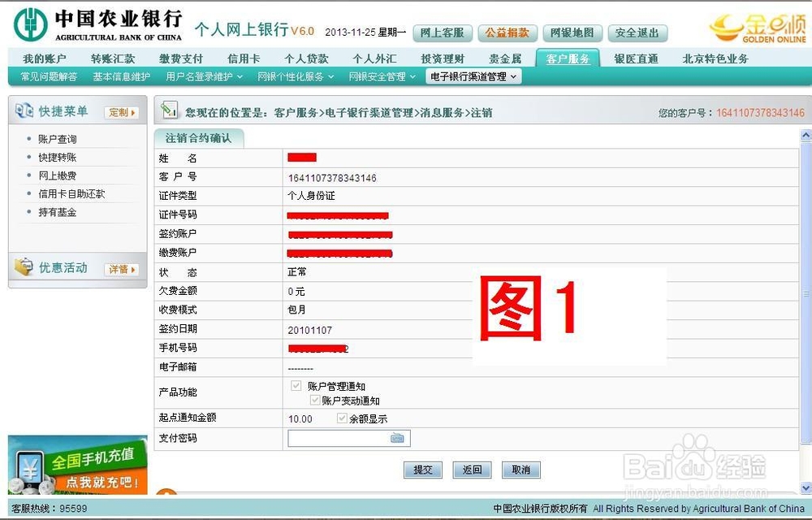The image size is (812, 520).
Task: Click the 安全退出 (safe exit) icon
Action: 638,33
